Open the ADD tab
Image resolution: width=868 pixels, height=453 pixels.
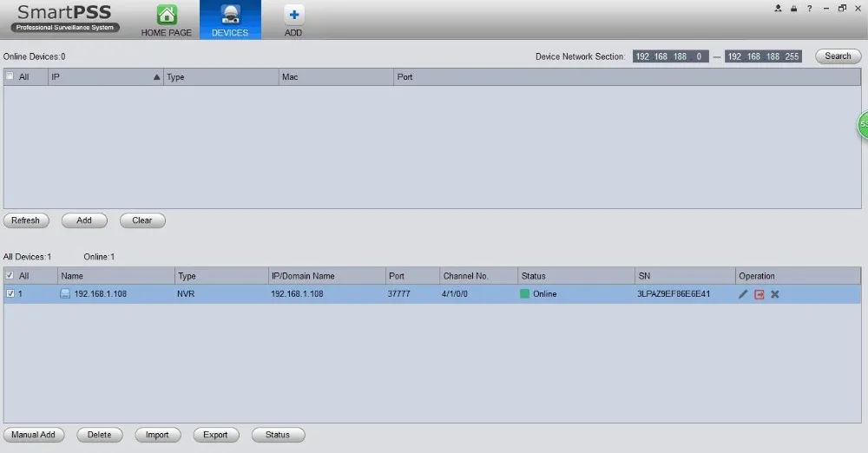click(x=293, y=21)
